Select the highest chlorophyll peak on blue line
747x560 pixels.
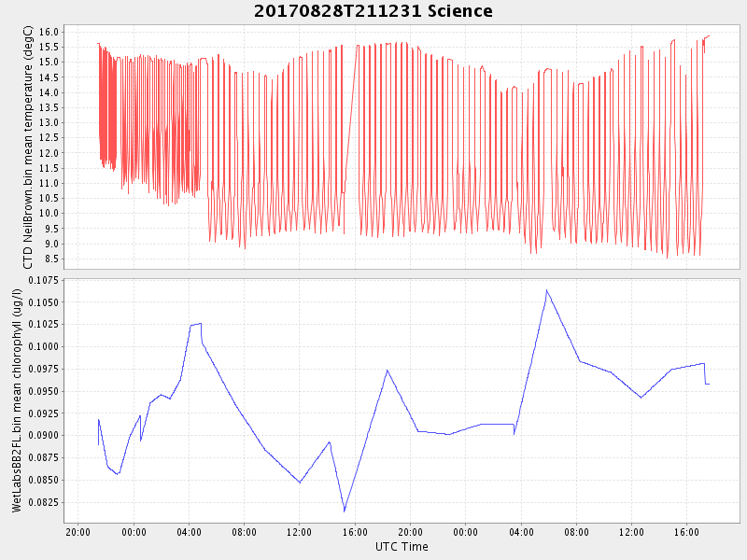pyautogui.click(x=546, y=290)
